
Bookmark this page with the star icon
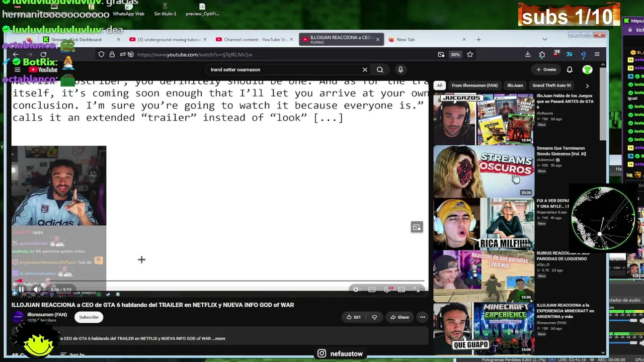coord(470,54)
